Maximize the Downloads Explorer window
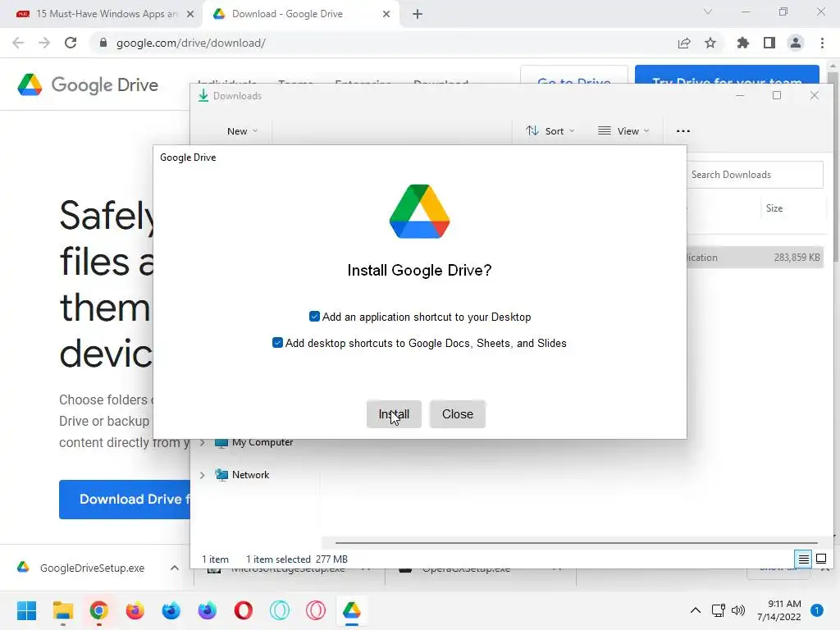 777,95
